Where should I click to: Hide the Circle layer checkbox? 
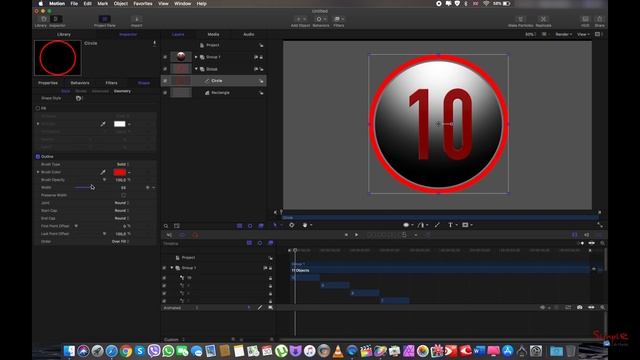165,81
